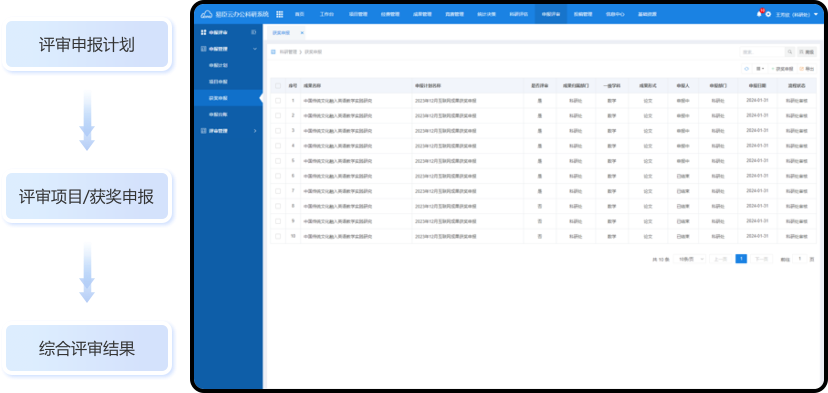Open the 10条/页 page size dropdown
This screenshot has width=828, height=393.
coord(690,259)
